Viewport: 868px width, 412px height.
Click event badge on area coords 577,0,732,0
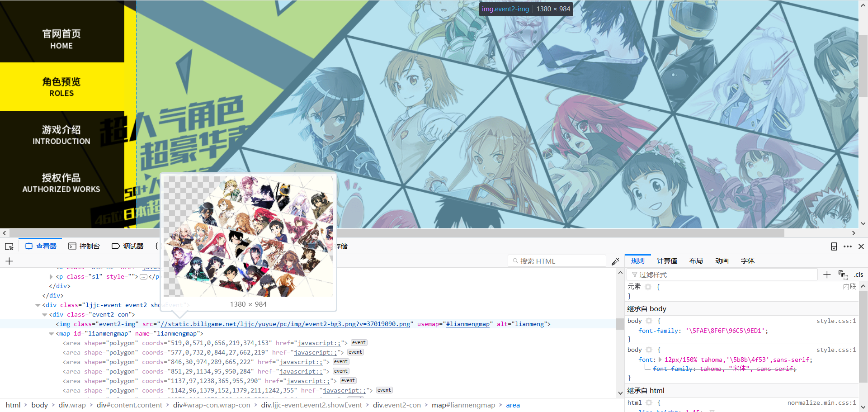(x=355, y=352)
